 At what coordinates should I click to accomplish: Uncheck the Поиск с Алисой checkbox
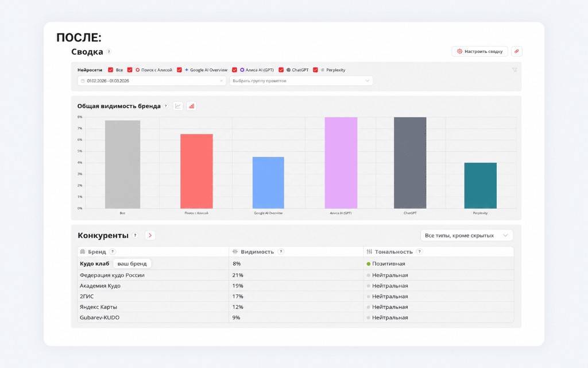[x=130, y=70]
